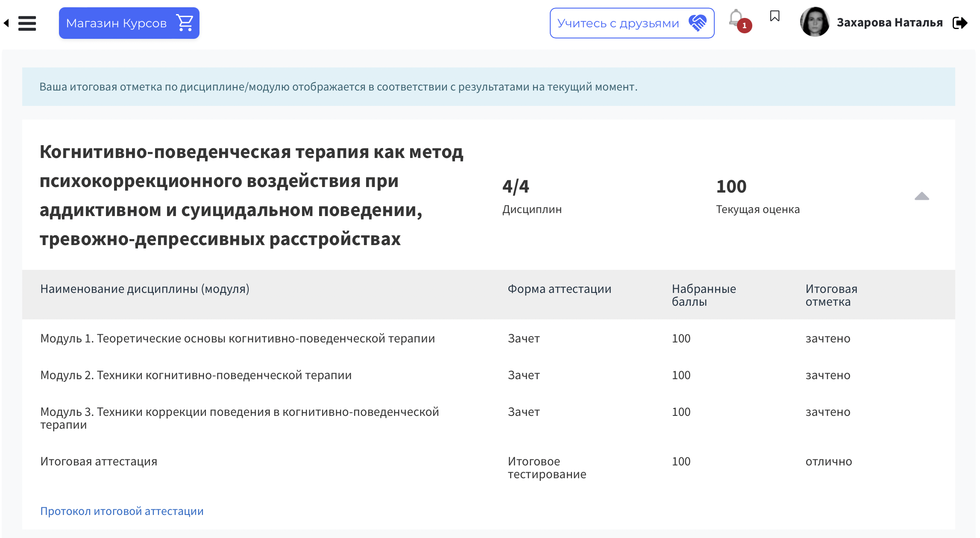Open Протокол итоговой аттестации link
Viewport: 980px width, 538px height.
click(122, 511)
